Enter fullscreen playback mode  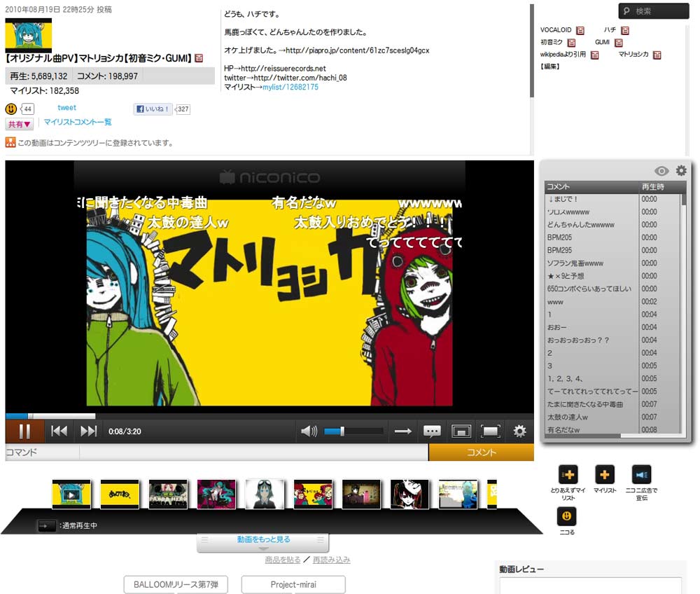[491, 431]
